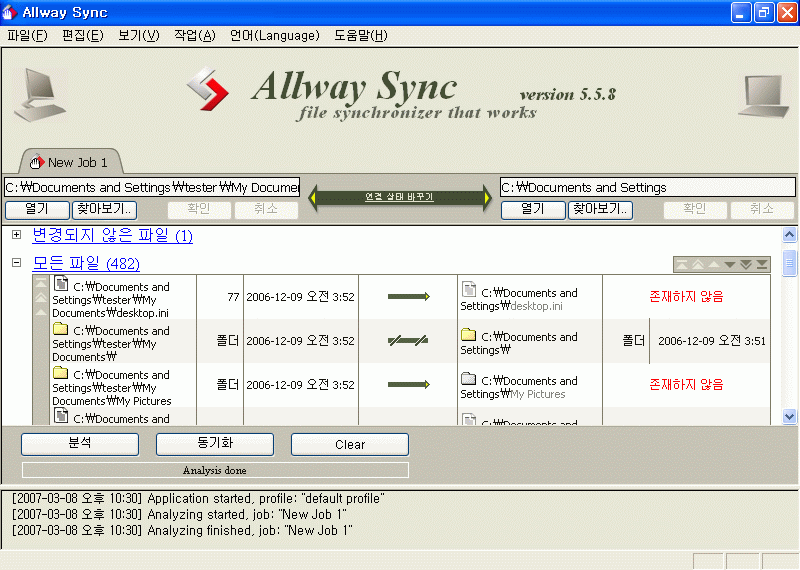The height and width of the screenshot is (570, 800).
Task: Click the folder icon of right Settings\ row
Action: point(468,335)
